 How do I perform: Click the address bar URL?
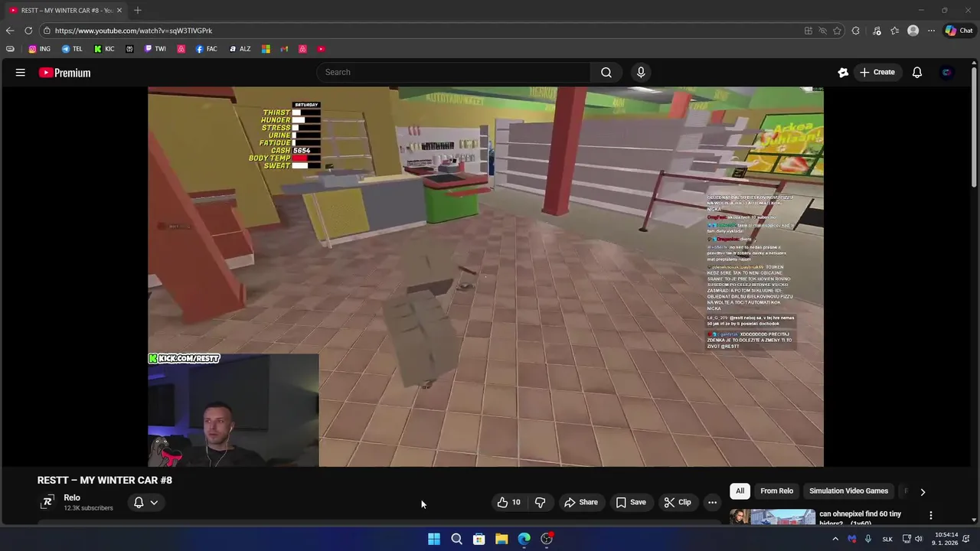click(x=133, y=31)
